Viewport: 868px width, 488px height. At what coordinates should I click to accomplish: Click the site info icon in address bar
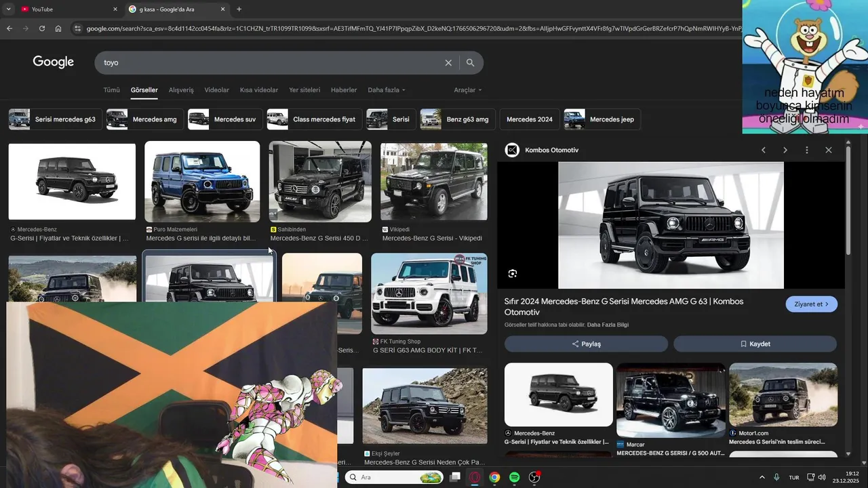pyautogui.click(x=77, y=28)
